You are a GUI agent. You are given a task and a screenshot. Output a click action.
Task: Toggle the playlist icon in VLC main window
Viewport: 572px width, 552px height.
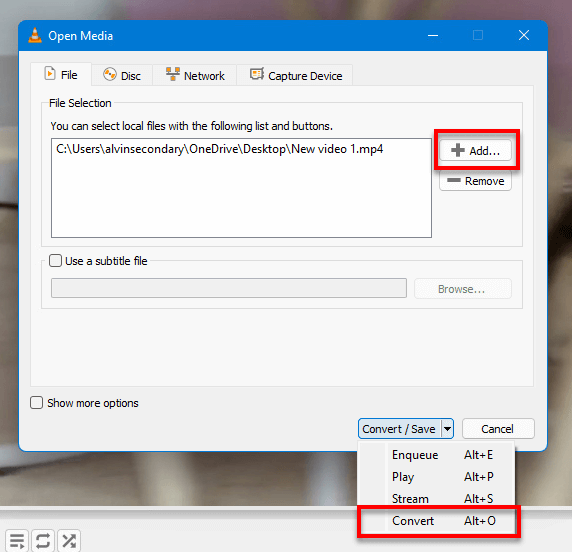pyautogui.click(x=17, y=541)
